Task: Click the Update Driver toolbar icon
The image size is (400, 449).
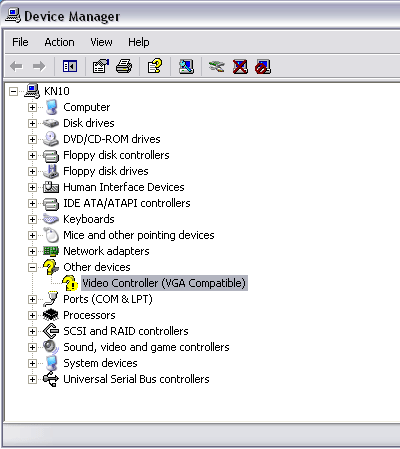Action: click(217, 66)
